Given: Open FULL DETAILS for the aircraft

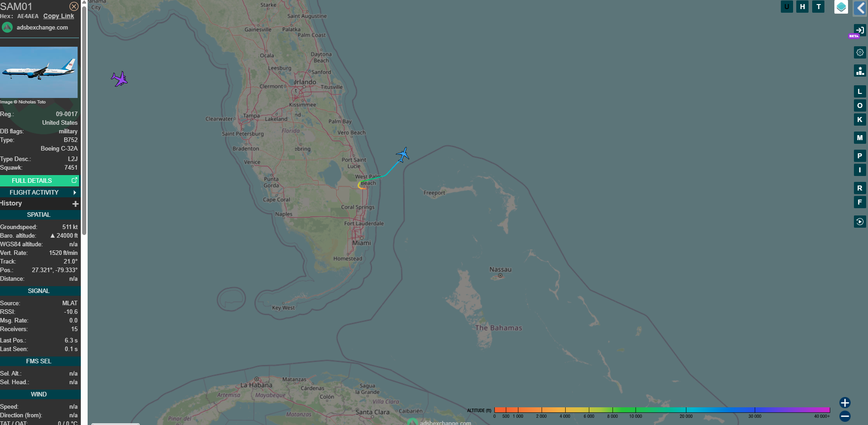Looking at the screenshot, I should click(x=39, y=181).
